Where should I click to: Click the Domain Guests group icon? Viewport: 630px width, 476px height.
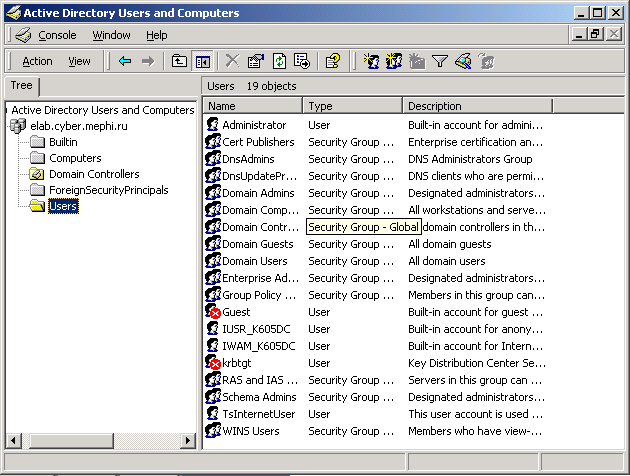(213, 244)
